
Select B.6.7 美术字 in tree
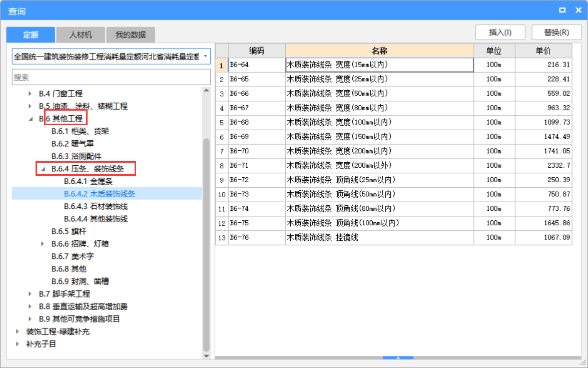[73, 256]
